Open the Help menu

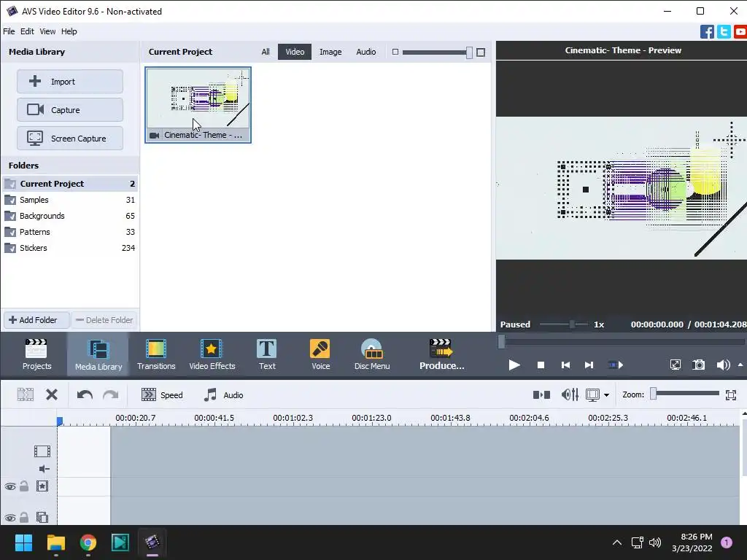(69, 31)
